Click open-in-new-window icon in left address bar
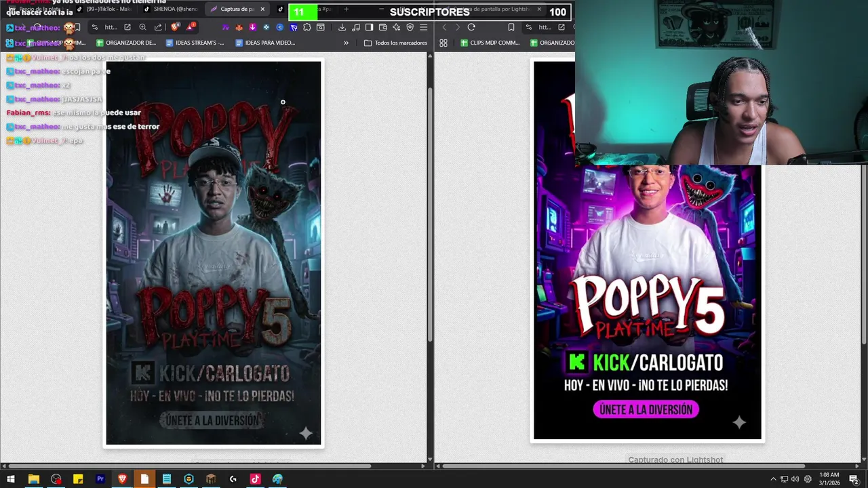The image size is (868, 488). (x=127, y=27)
